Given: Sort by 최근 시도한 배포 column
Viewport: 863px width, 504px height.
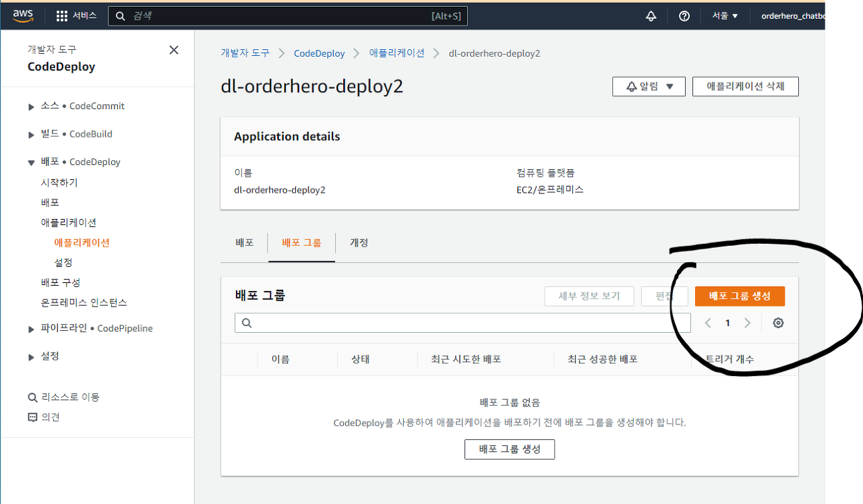Looking at the screenshot, I should pos(466,360).
